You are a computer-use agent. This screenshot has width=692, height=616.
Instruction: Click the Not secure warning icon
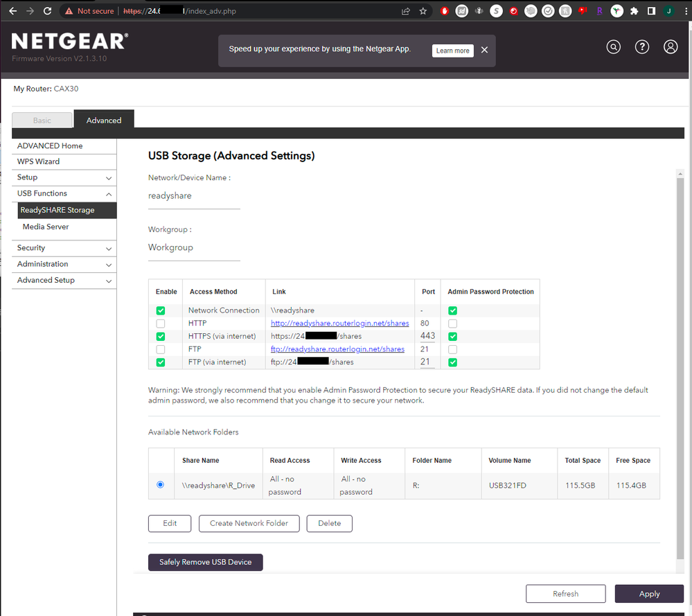pos(69,11)
